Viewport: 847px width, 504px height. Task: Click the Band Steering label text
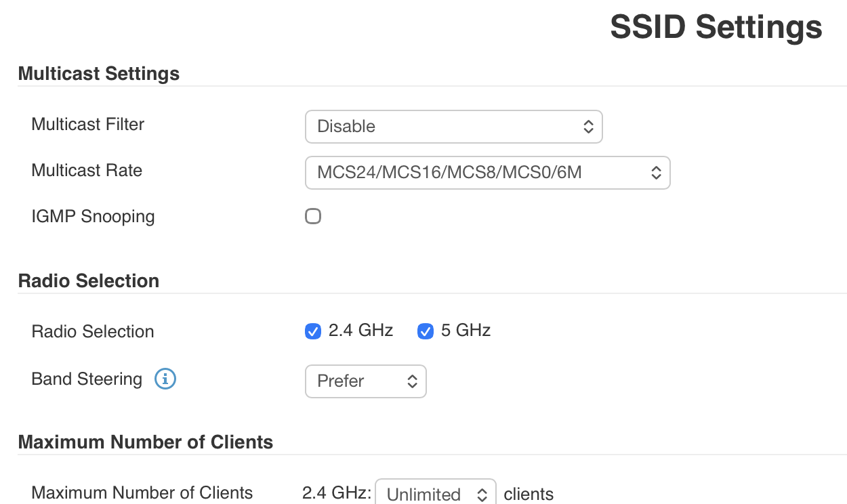tap(87, 379)
